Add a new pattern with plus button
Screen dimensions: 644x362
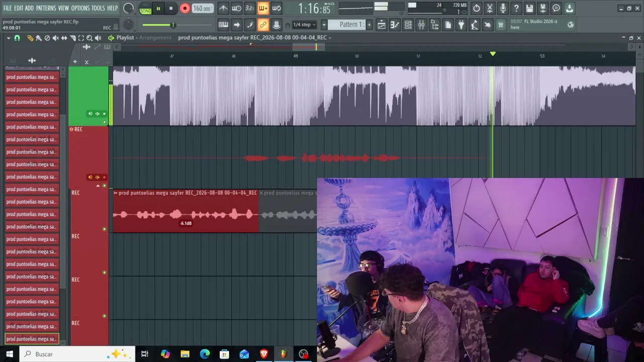click(369, 25)
